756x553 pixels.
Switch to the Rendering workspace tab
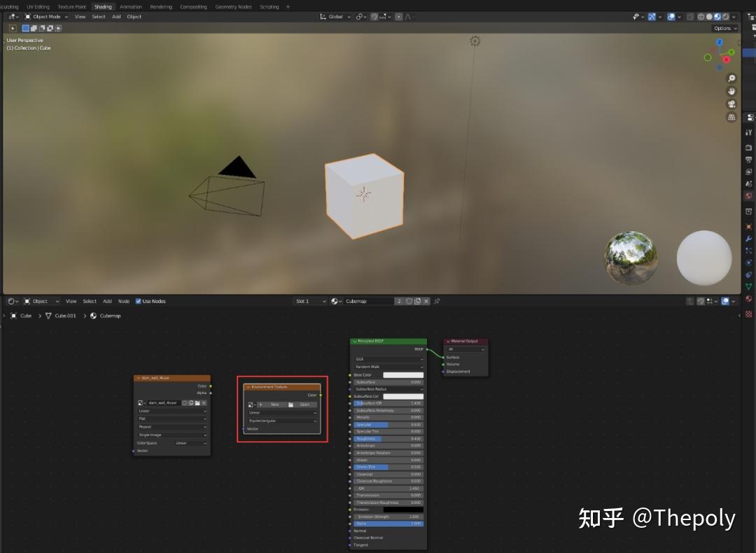click(160, 6)
